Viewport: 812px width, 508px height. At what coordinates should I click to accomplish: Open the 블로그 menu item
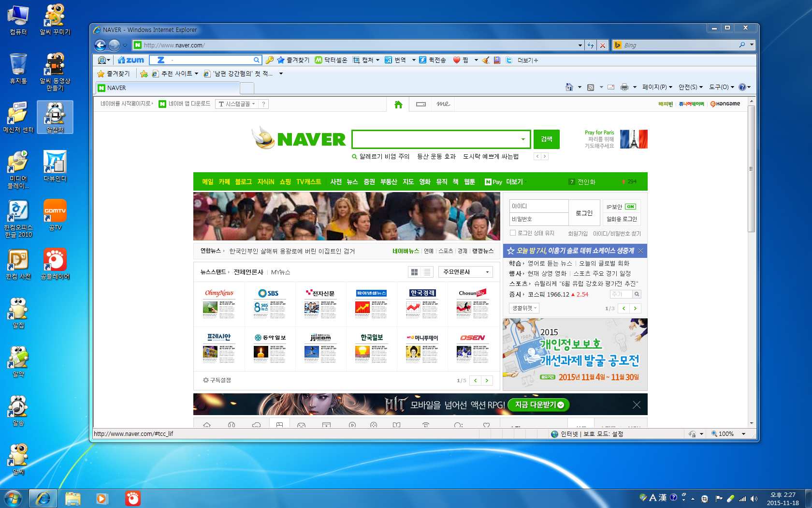243,182
